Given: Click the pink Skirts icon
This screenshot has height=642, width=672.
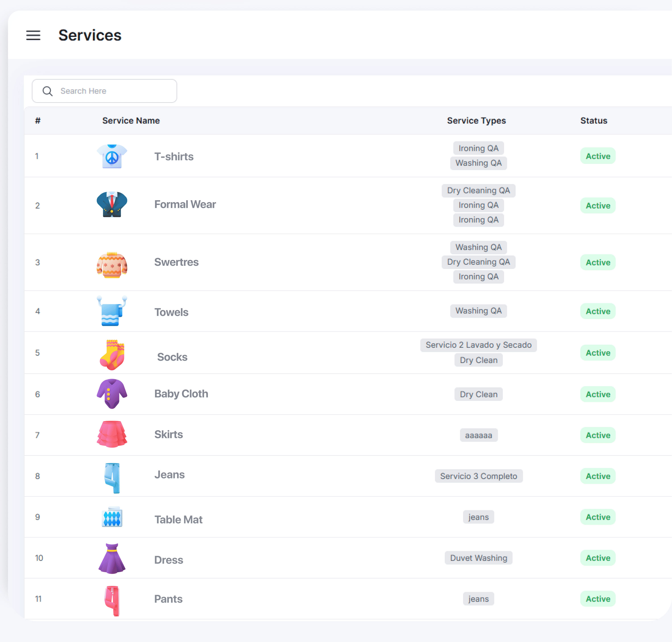Looking at the screenshot, I should pyautogui.click(x=112, y=434).
